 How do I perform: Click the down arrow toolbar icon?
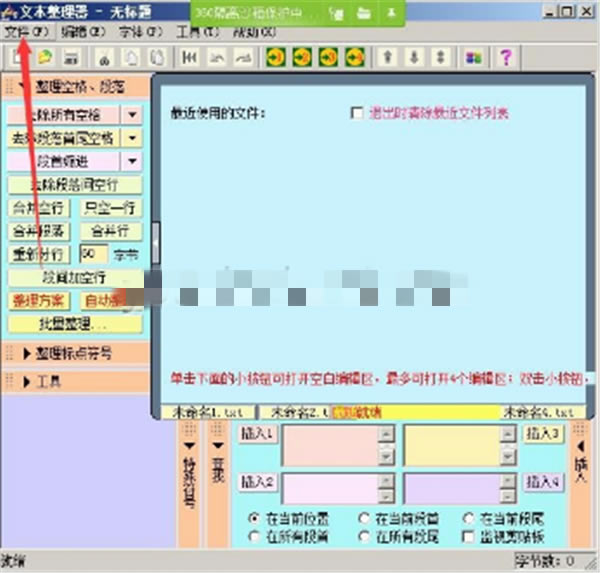tap(414, 57)
